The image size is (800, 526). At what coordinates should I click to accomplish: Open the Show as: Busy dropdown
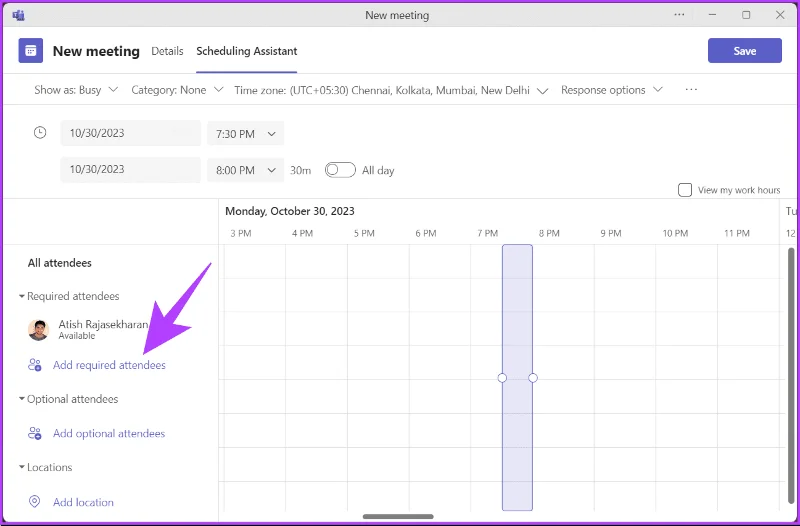[76, 90]
